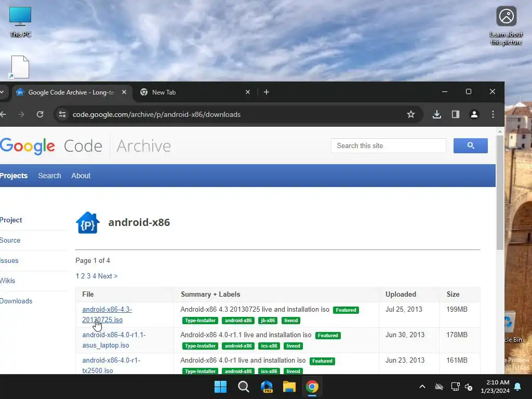The image size is (532, 399).
Task: Bookmark this page with the star icon
Action: pos(411,114)
